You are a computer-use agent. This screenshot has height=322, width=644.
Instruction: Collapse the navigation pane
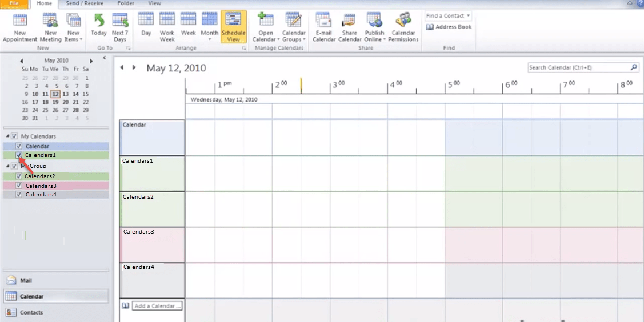105,58
